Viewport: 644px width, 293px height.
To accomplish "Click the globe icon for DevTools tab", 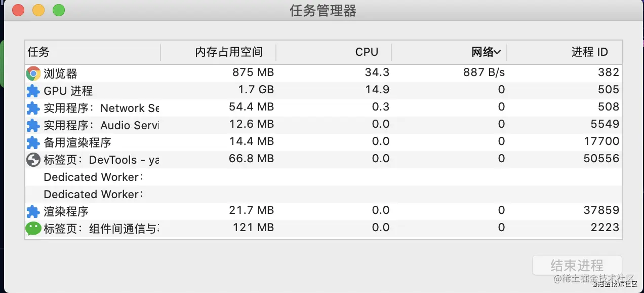I will coord(33,160).
